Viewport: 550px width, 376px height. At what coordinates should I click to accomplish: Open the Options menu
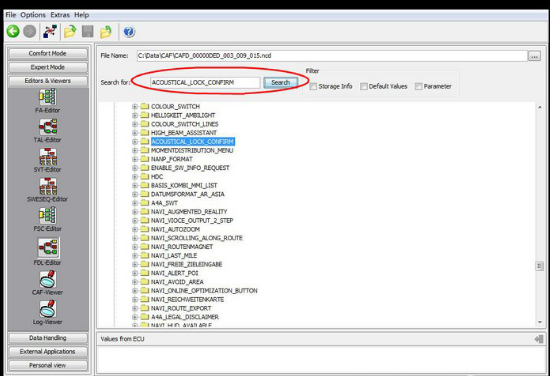33,15
